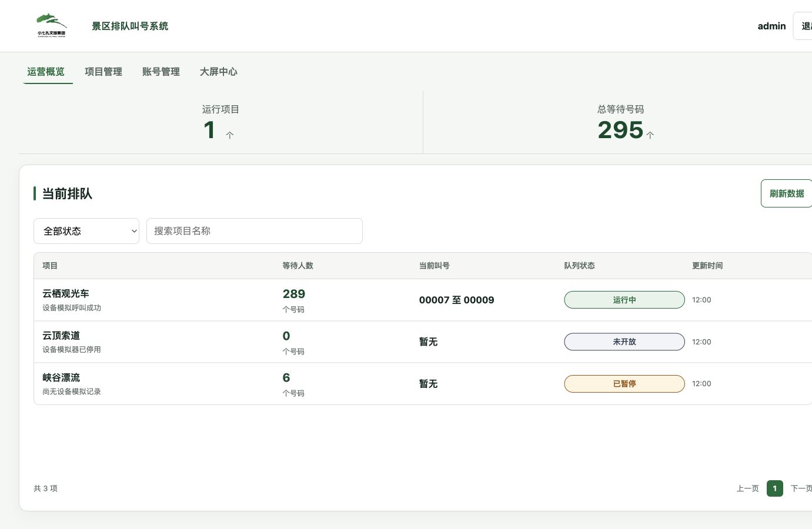Click 暂无 in the 峡谷漂流 row
The width and height of the screenshot is (812, 529).
coord(429,384)
